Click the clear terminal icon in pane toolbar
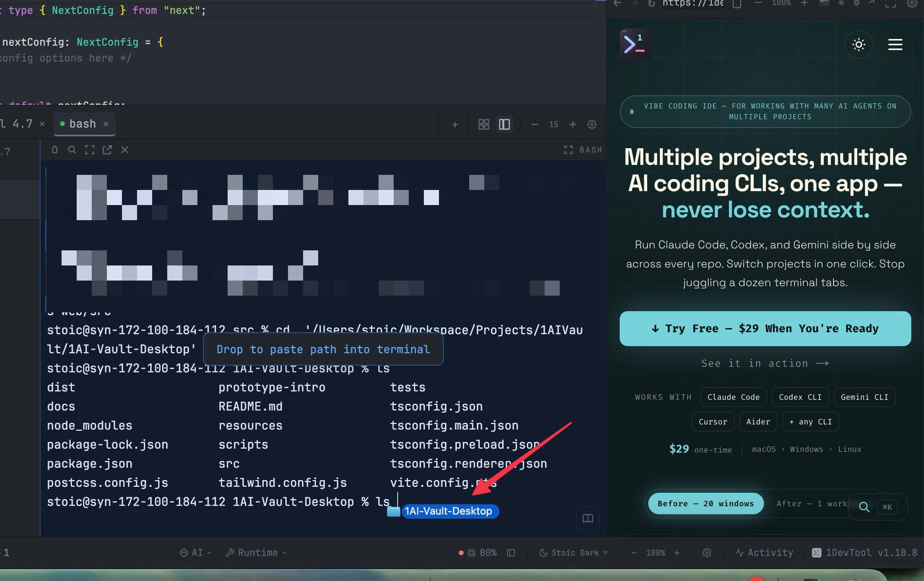Image resolution: width=924 pixels, height=581 pixels. [x=55, y=150]
